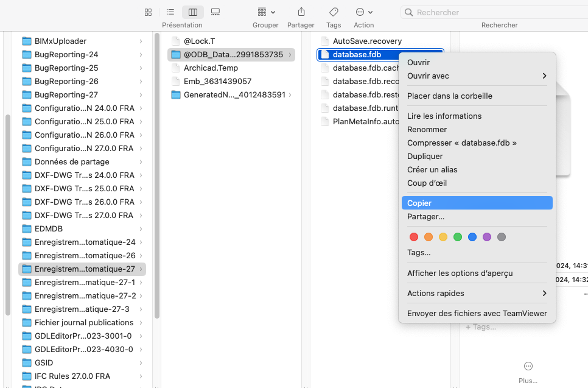The image size is (588, 388).
Task: Switch to list view
Action: tap(170, 12)
